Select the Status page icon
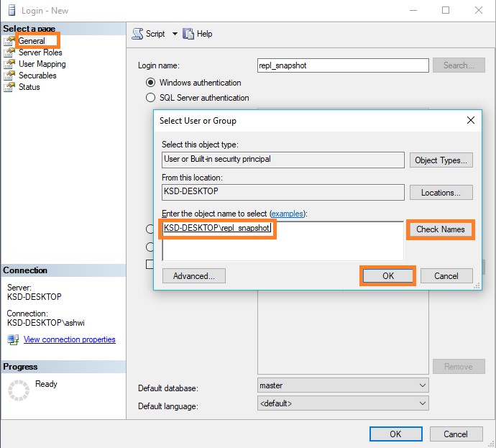Screen dimensions: 496x448 pos(9,87)
